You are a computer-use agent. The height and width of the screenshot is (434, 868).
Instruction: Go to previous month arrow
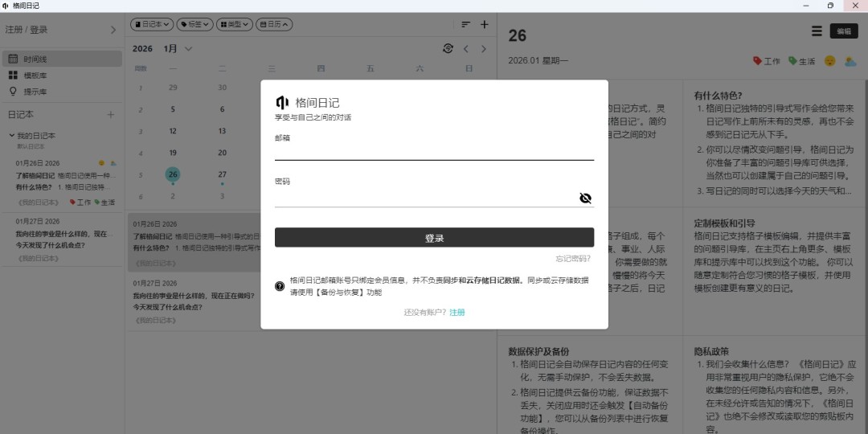point(465,49)
